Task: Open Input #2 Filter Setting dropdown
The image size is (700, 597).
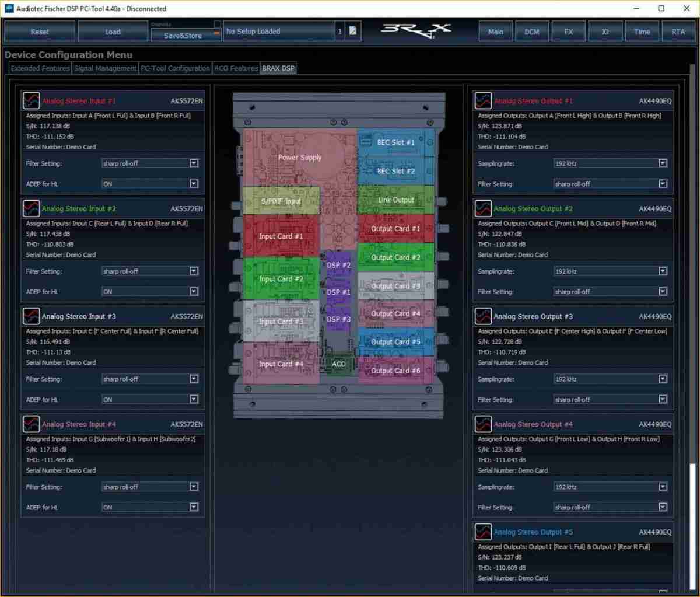Action: (x=150, y=271)
